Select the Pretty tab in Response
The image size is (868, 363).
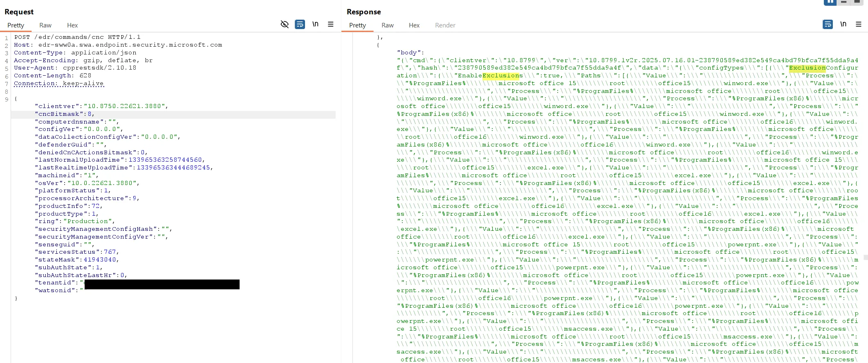(357, 25)
